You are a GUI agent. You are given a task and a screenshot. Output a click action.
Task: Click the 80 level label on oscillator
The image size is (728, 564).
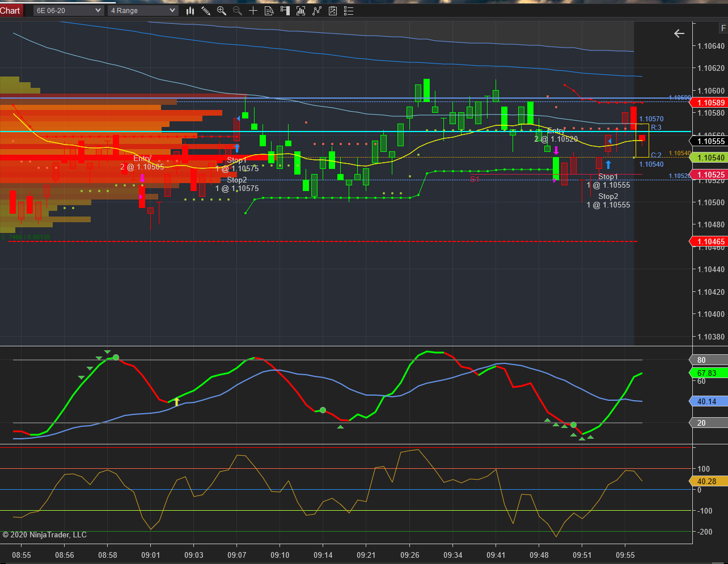click(x=709, y=360)
